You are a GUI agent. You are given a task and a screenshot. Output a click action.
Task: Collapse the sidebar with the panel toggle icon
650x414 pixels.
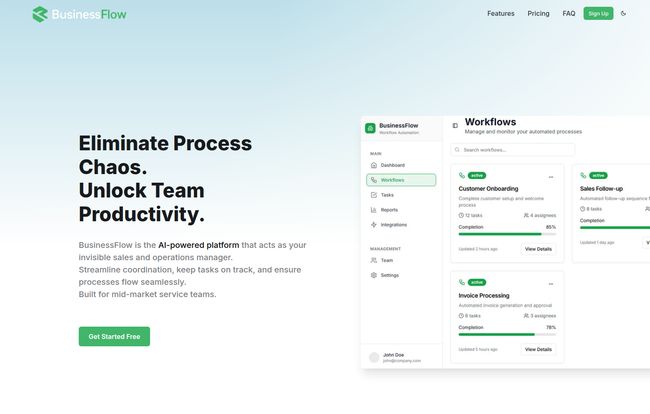pos(455,126)
